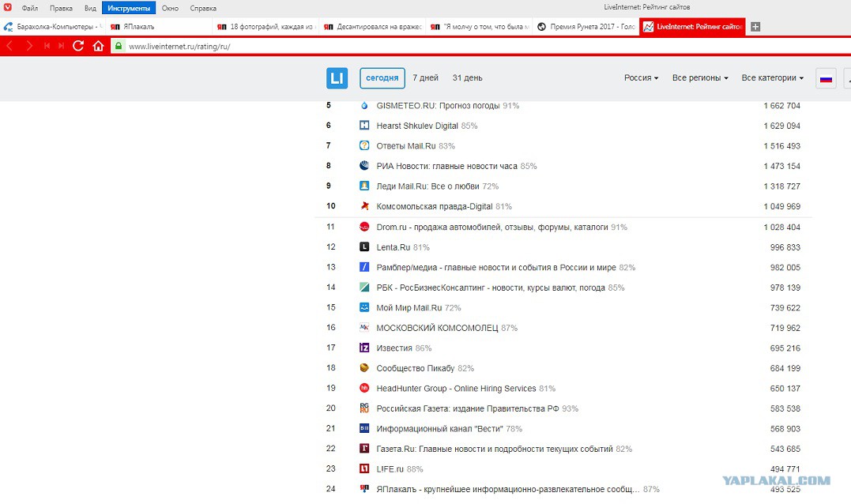Open the Сообщество Пикабу link

pyautogui.click(x=416, y=368)
